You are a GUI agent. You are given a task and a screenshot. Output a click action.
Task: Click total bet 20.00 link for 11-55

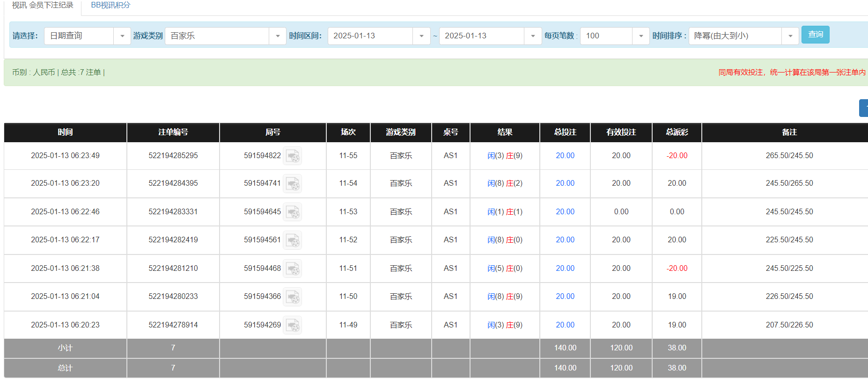click(x=565, y=156)
